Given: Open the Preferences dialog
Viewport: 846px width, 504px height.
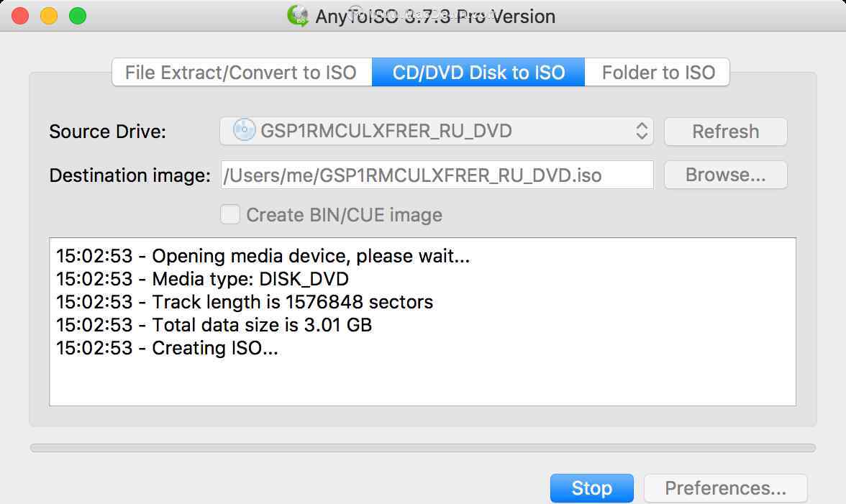Looking at the screenshot, I should pyautogui.click(x=725, y=488).
